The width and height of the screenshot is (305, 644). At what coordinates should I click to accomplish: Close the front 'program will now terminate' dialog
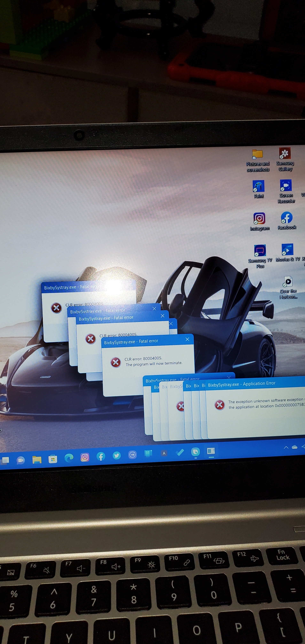pyautogui.click(x=187, y=339)
